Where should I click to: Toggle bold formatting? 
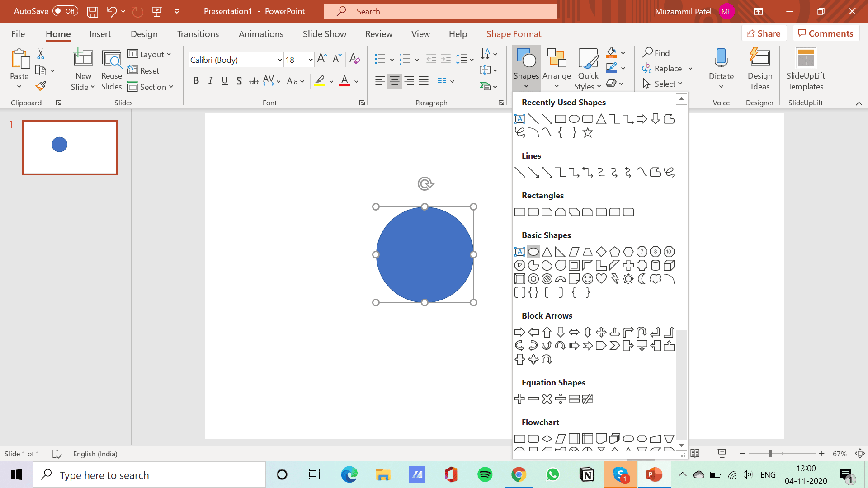(x=196, y=81)
